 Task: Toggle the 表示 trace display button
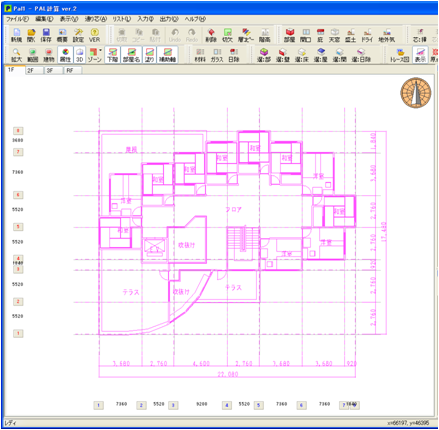click(x=420, y=55)
